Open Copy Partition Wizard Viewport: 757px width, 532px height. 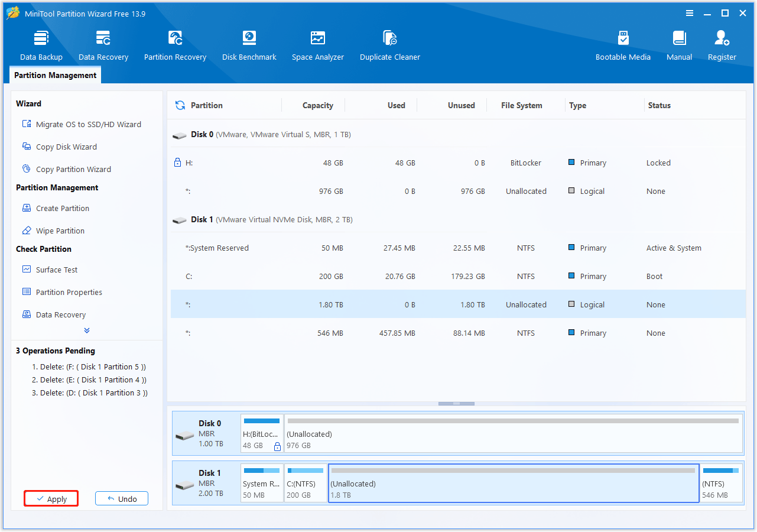(x=66, y=169)
